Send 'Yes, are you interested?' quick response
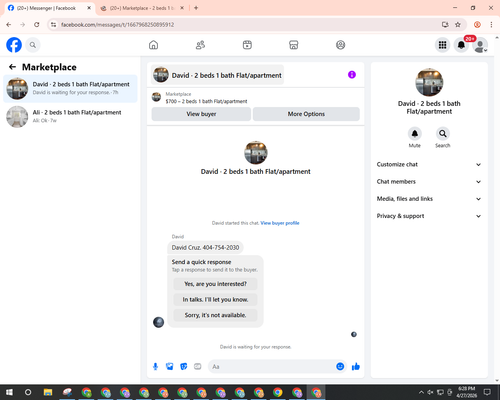500x400 pixels. pos(215,284)
